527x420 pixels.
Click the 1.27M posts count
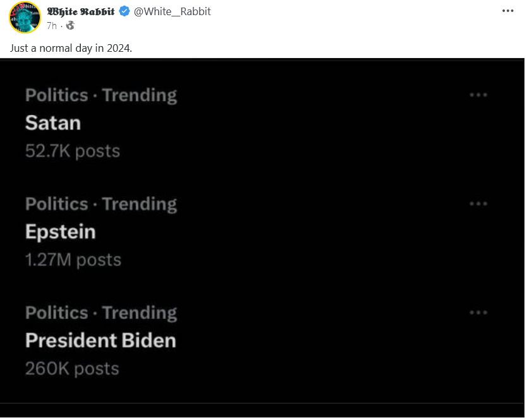(x=73, y=260)
